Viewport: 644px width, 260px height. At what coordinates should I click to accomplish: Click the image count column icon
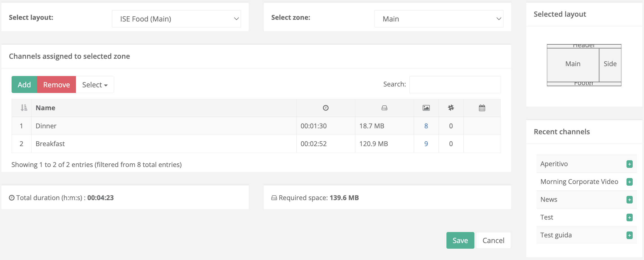pos(426,108)
